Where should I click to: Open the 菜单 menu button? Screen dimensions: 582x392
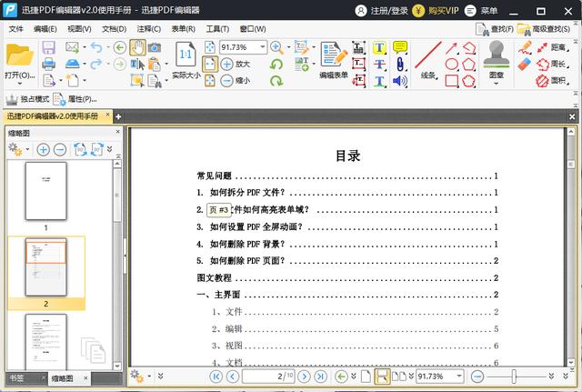coord(481,11)
